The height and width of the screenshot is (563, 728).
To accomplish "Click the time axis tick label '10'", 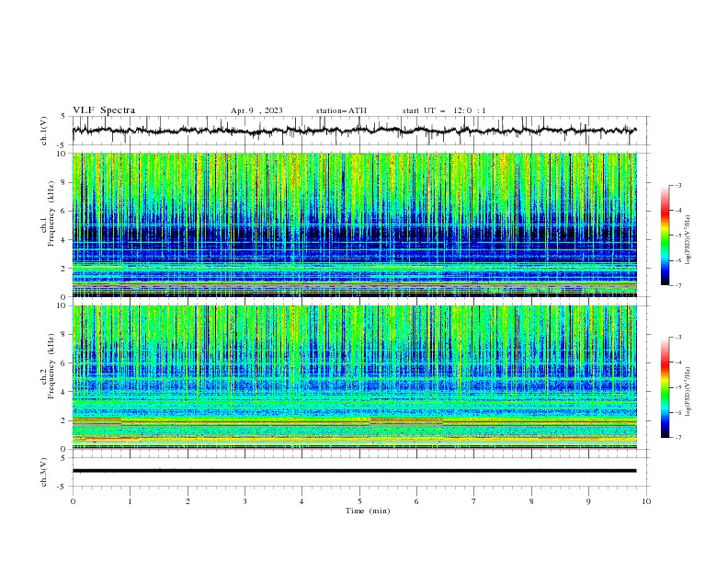I will pyautogui.click(x=646, y=501).
